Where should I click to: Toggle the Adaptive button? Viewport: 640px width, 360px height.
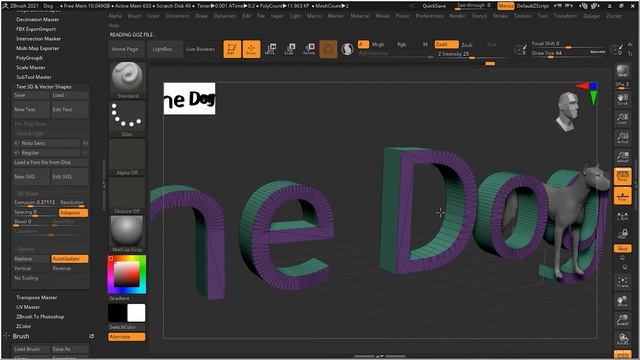click(73, 213)
